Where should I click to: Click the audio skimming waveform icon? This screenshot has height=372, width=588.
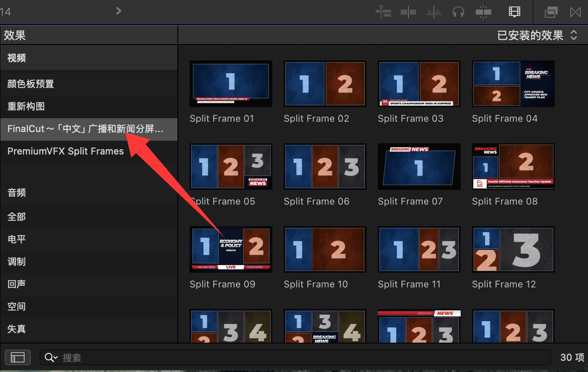click(433, 12)
